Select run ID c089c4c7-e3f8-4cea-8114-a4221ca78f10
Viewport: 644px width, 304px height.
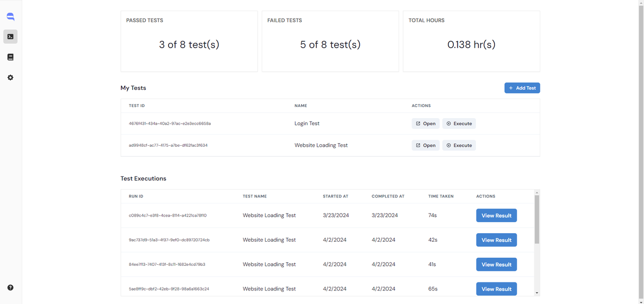tap(168, 216)
